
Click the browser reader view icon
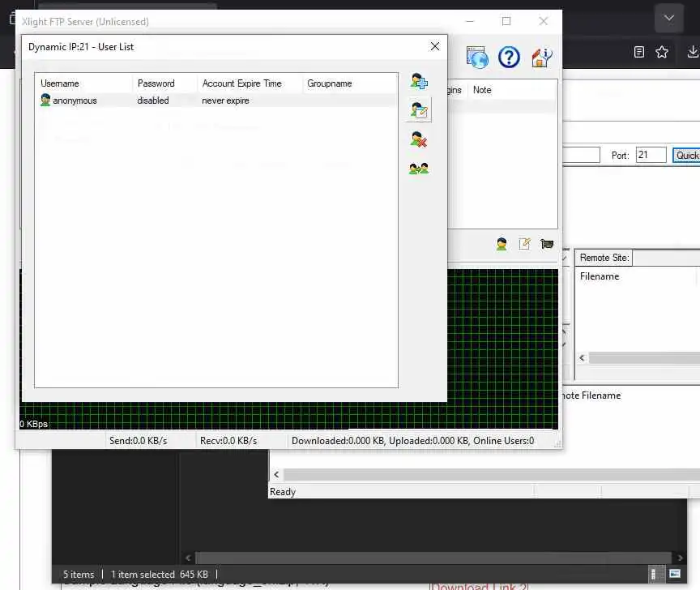coord(639,52)
